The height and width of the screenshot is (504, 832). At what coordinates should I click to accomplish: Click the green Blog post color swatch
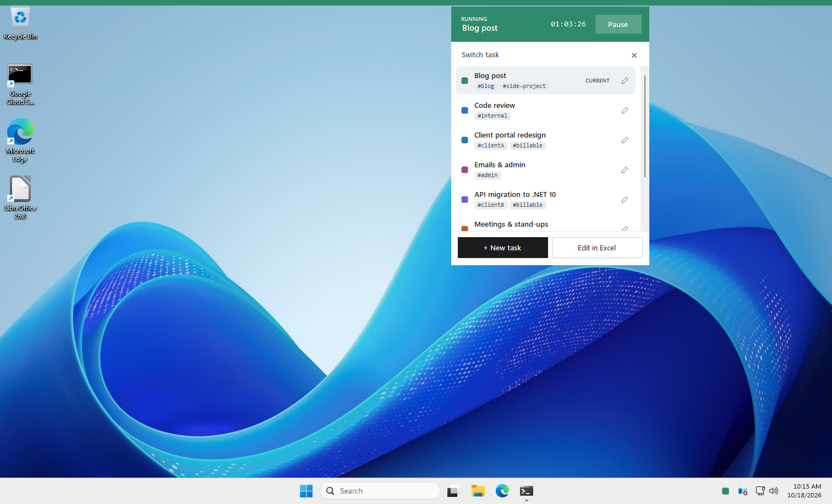tap(464, 81)
